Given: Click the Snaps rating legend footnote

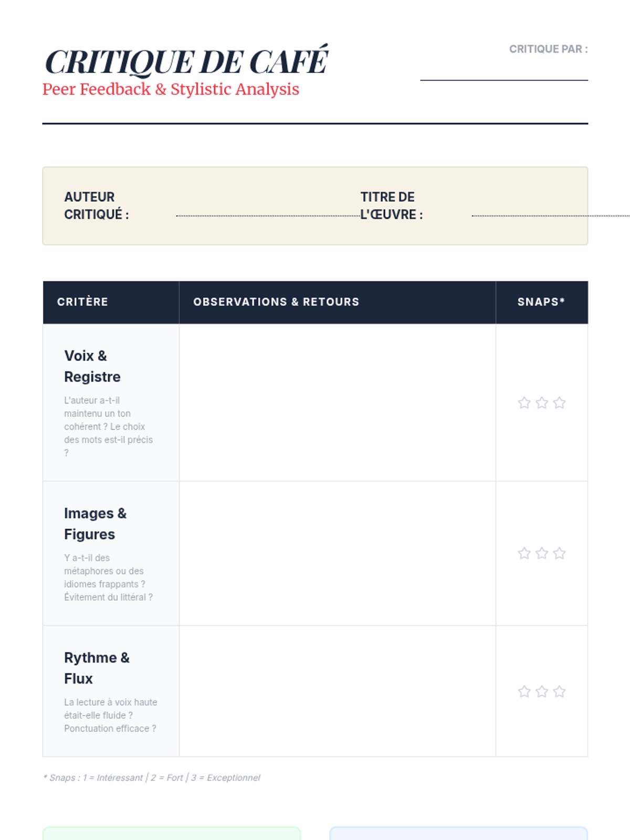Looking at the screenshot, I should pyautogui.click(x=152, y=778).
